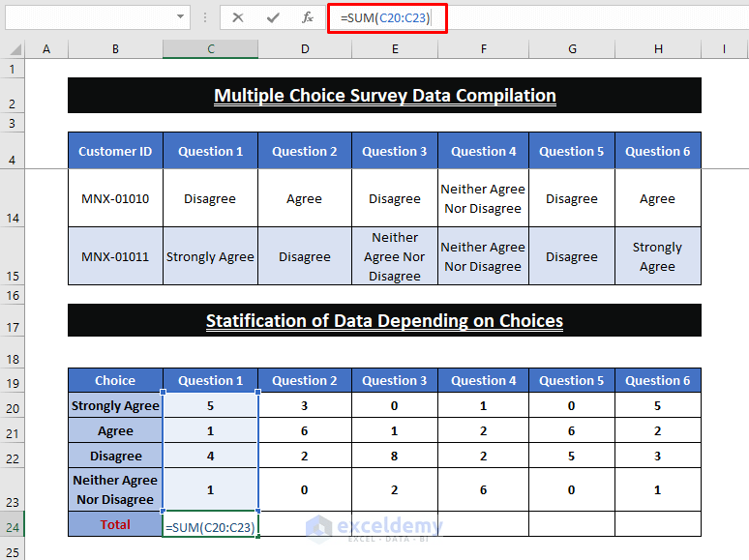
Task: Click the Enter checkmark formula button
Action: coord(273,18)
